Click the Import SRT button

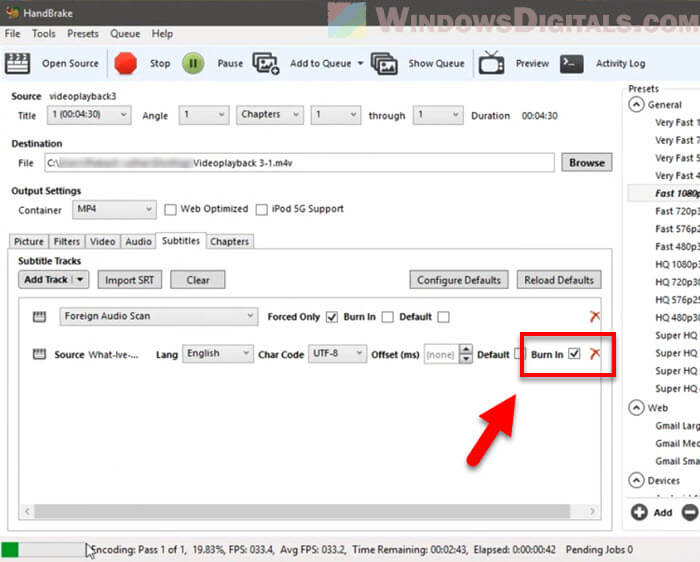(129, 280)
